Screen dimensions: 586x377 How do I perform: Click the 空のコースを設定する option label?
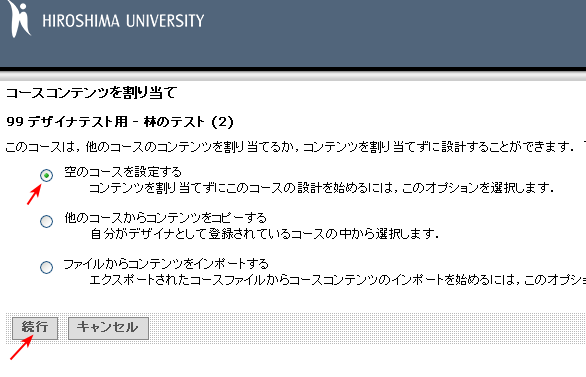pos(123,172)
